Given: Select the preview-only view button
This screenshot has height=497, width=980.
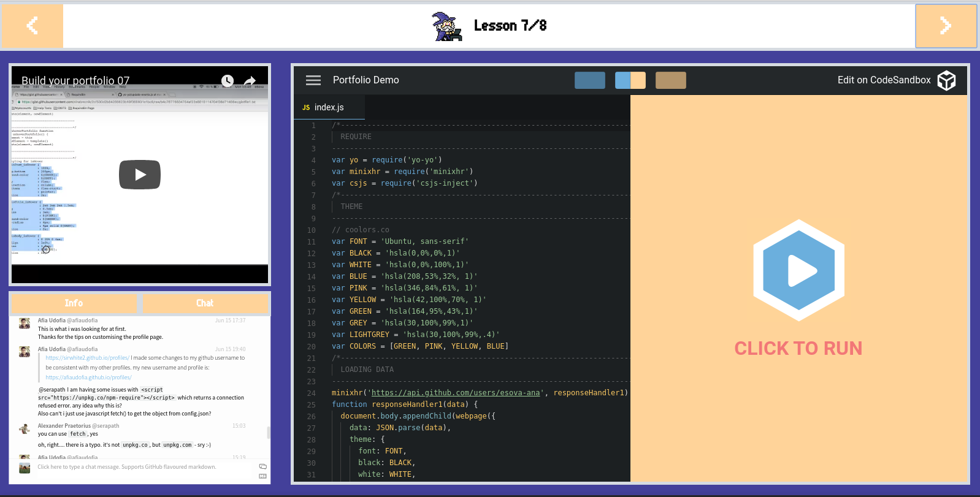Looking at the screenshot, I should click(x=671, y=80).
